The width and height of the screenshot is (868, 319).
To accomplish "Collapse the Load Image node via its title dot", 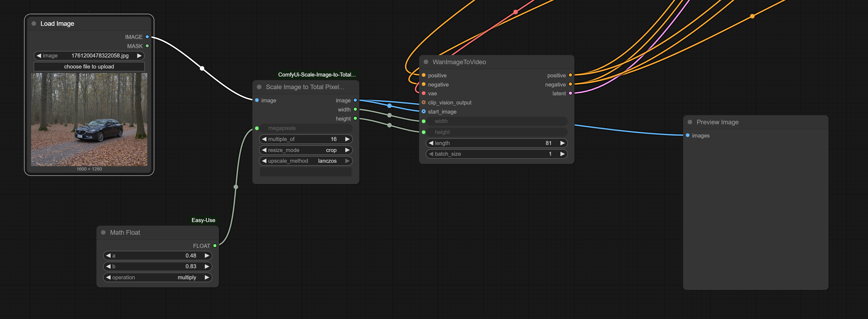I will [x=34, y=24].
